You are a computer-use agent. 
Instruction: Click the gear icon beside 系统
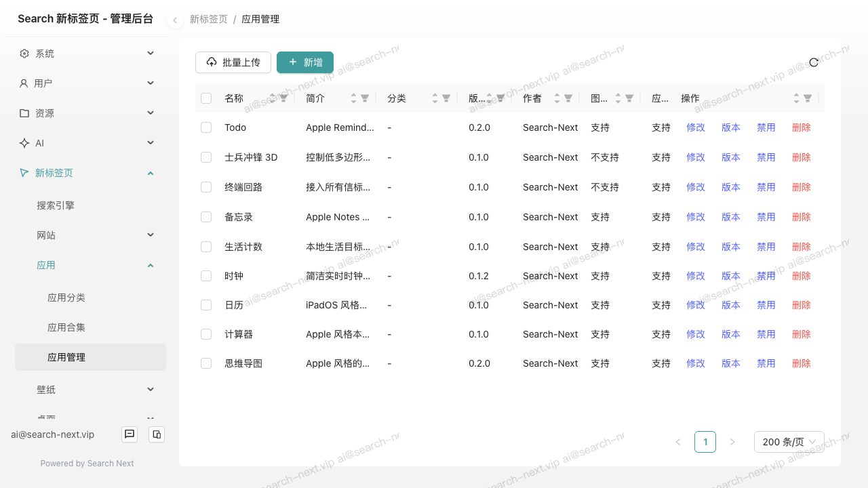(x=24, y=54)
